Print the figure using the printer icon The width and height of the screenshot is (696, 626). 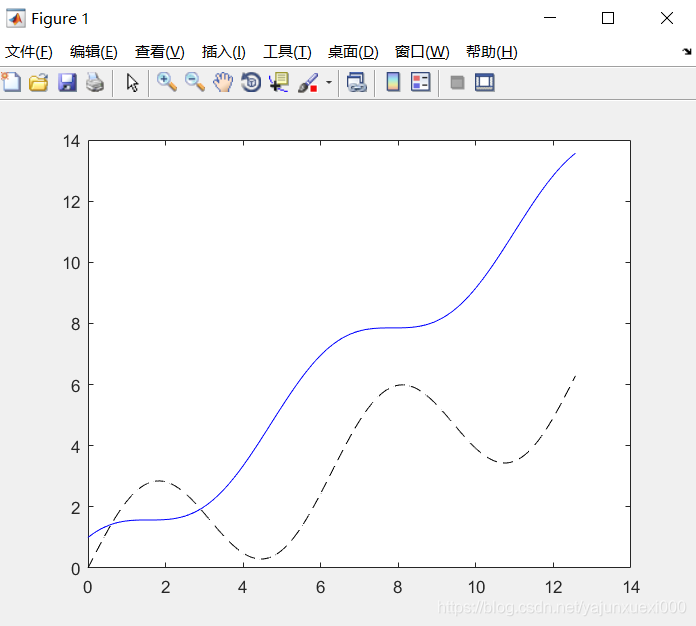95,83
